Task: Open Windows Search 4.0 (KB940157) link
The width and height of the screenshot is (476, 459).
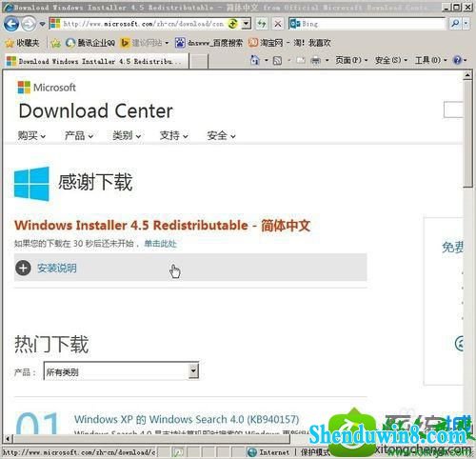Action: [x=187, y=419]
